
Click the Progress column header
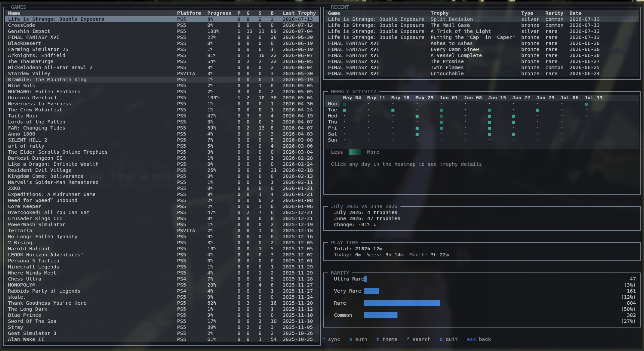point(219,13)
